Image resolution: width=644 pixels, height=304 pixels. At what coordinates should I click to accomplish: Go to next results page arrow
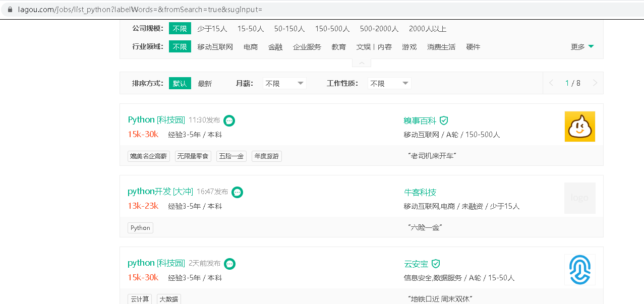point(595,83)
